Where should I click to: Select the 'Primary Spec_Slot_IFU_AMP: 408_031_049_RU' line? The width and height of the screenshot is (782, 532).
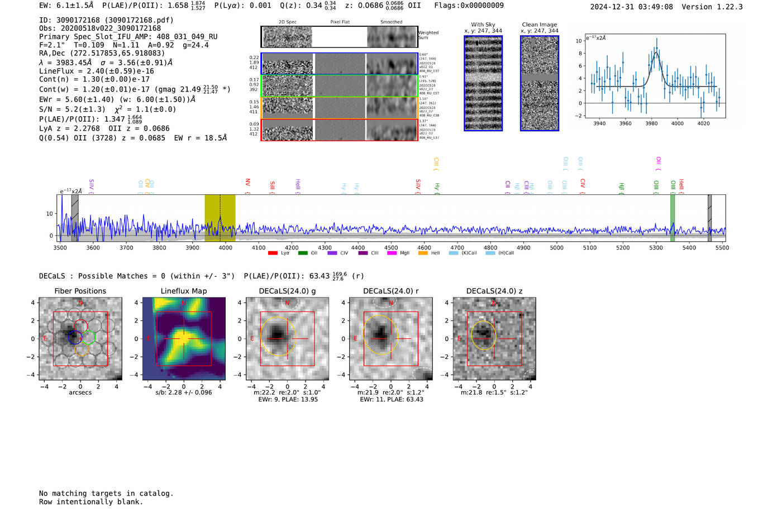(128, 37)
